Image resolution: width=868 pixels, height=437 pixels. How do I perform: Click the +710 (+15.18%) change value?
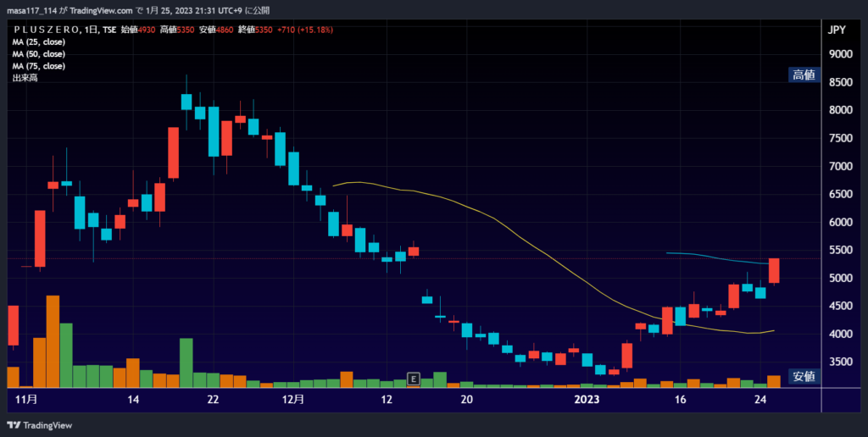(x=305, y=30)
